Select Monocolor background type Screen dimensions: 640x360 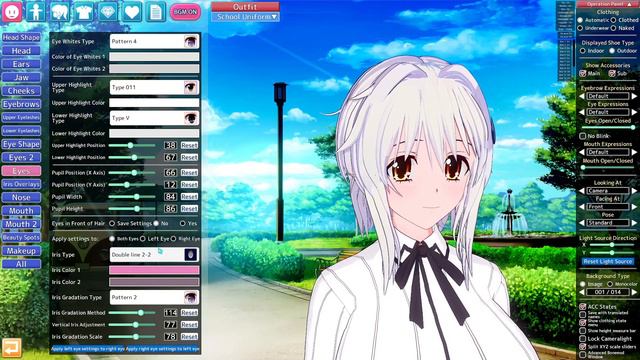(610, 284)
